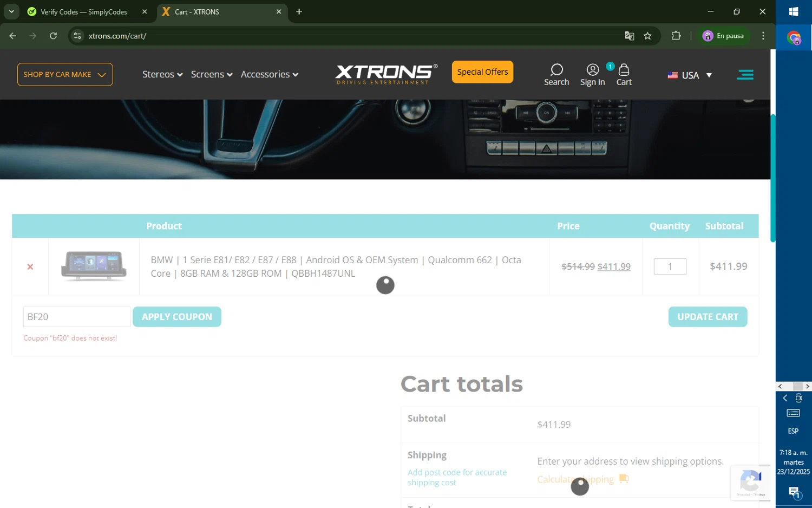This screenshot has height=508, width=812.
Task: Show hidden tray icons chevron
Action: [x=785, y=398]
